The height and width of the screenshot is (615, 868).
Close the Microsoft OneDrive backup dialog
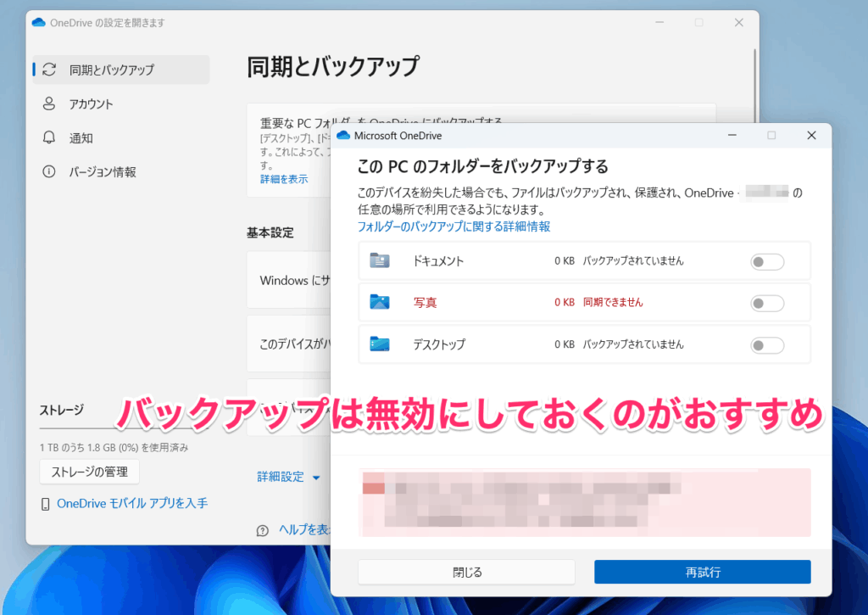point(811,135)
